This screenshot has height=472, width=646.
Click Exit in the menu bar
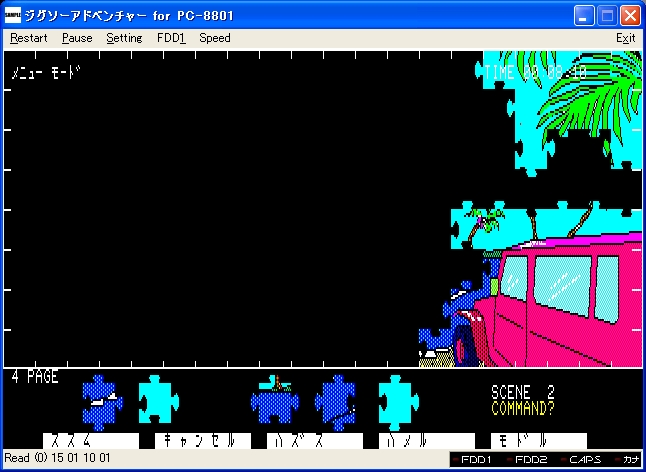tap(625, 38)
